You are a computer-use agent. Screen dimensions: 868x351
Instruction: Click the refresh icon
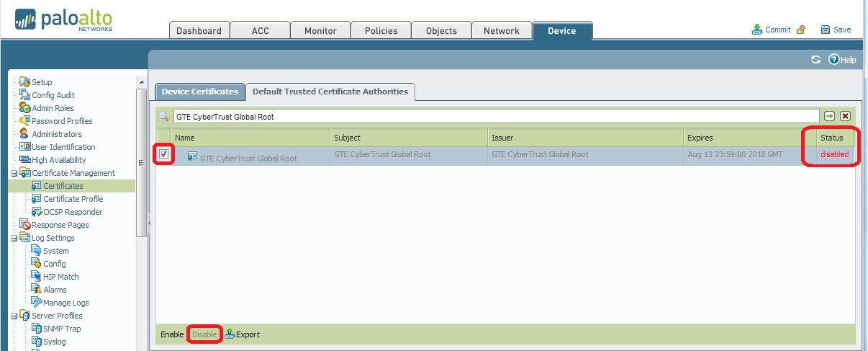(815, 60)
